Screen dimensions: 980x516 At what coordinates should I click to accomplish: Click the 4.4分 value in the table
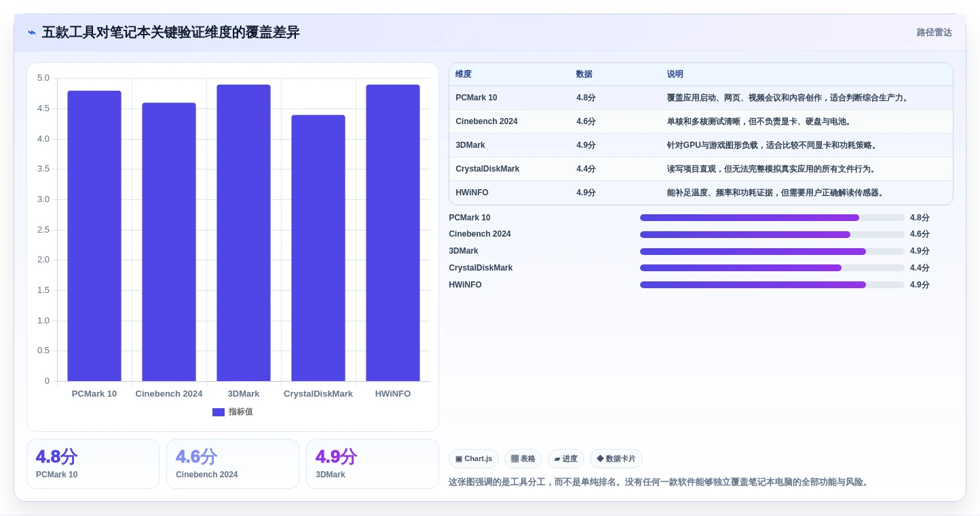(x=586, y=169)
